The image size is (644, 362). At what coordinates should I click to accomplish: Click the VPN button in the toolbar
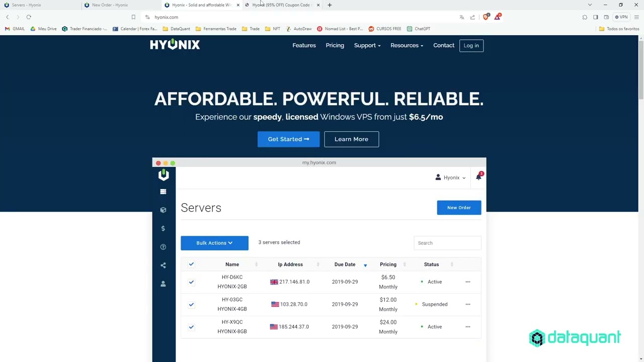tap(621, 17)
